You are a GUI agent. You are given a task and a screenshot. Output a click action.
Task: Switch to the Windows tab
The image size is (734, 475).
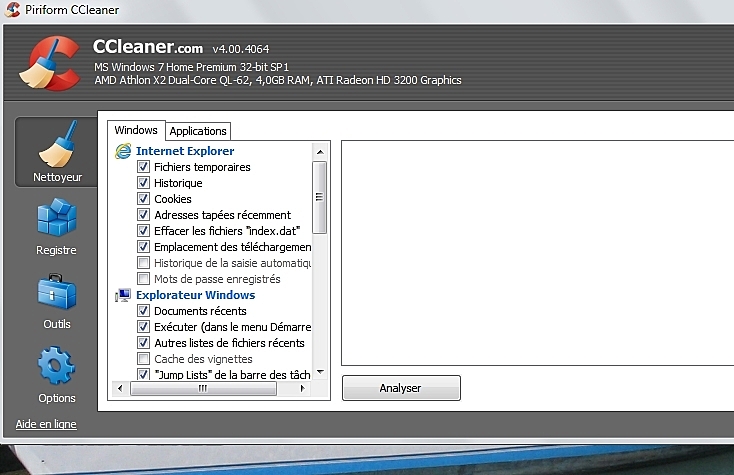(136, 130)
